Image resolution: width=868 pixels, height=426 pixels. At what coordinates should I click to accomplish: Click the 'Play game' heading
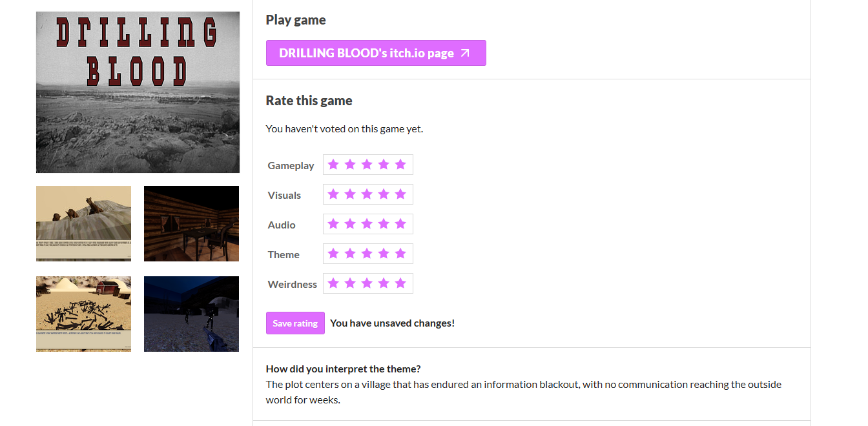tap(296, 20)
